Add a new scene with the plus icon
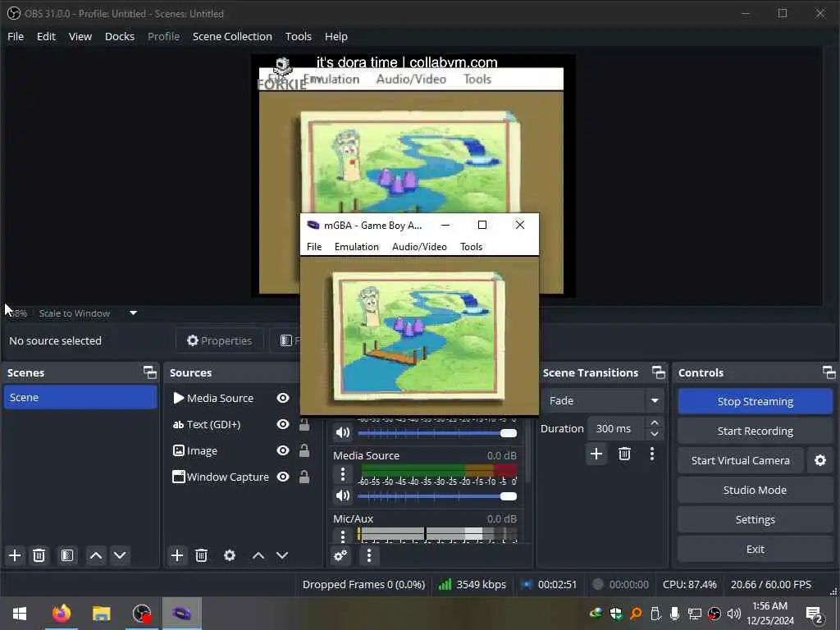Screen dimensions: 840x630 click(x=15, y=555)
